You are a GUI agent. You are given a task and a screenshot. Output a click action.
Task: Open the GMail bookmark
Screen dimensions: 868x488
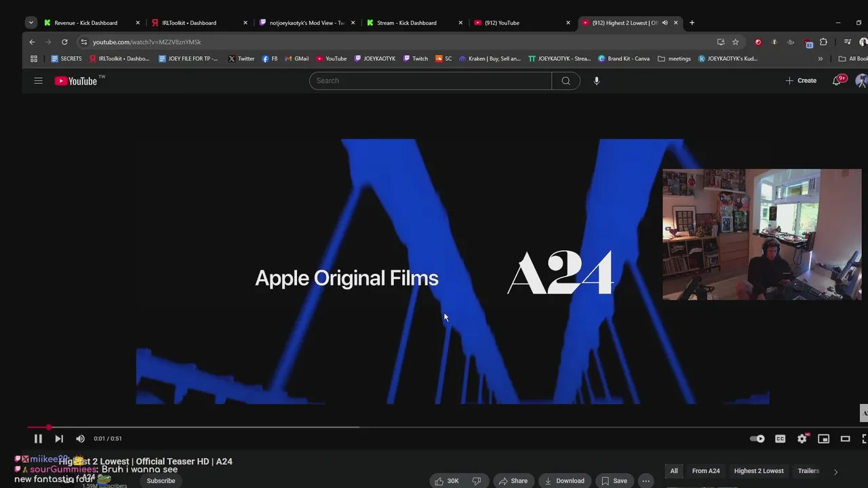[296, 59]
